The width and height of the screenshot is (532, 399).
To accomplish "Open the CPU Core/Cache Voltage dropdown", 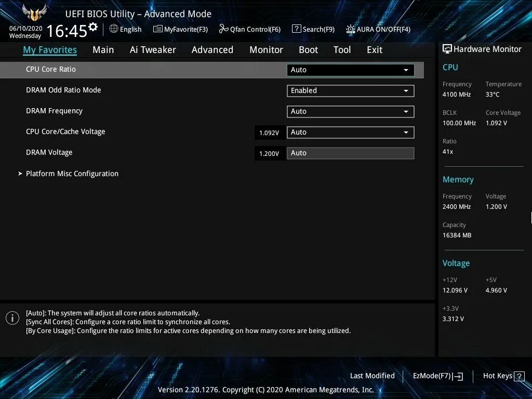I will pos(351,132).
